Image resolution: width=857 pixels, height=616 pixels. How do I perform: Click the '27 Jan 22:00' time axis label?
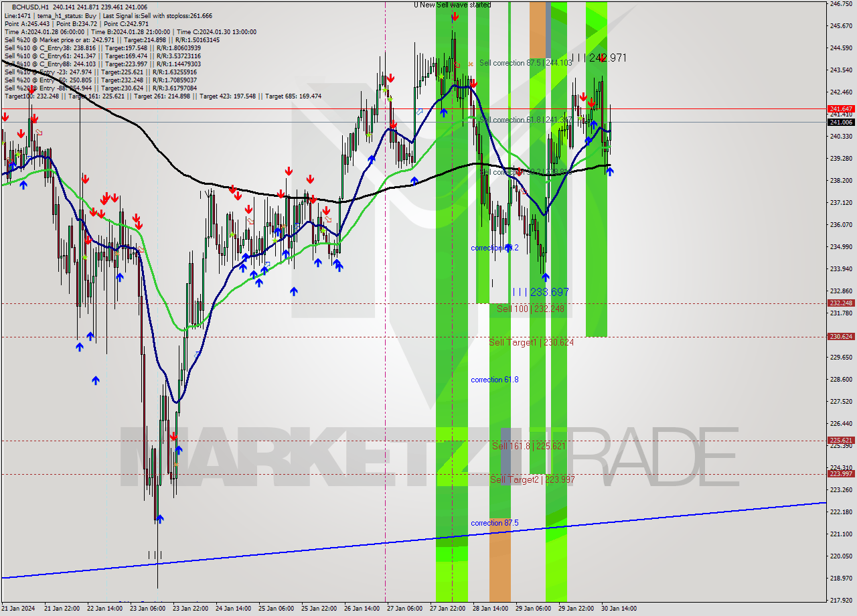pos(447,609)
